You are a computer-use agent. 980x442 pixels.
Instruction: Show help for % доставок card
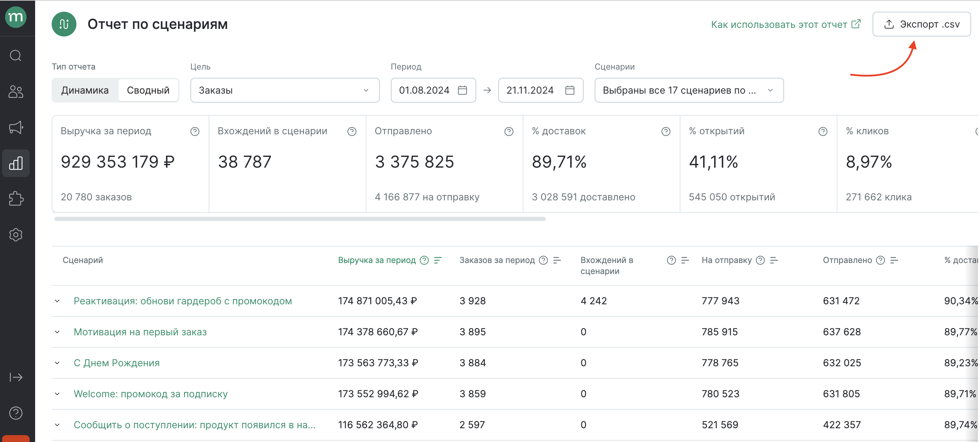pos(666,131)
